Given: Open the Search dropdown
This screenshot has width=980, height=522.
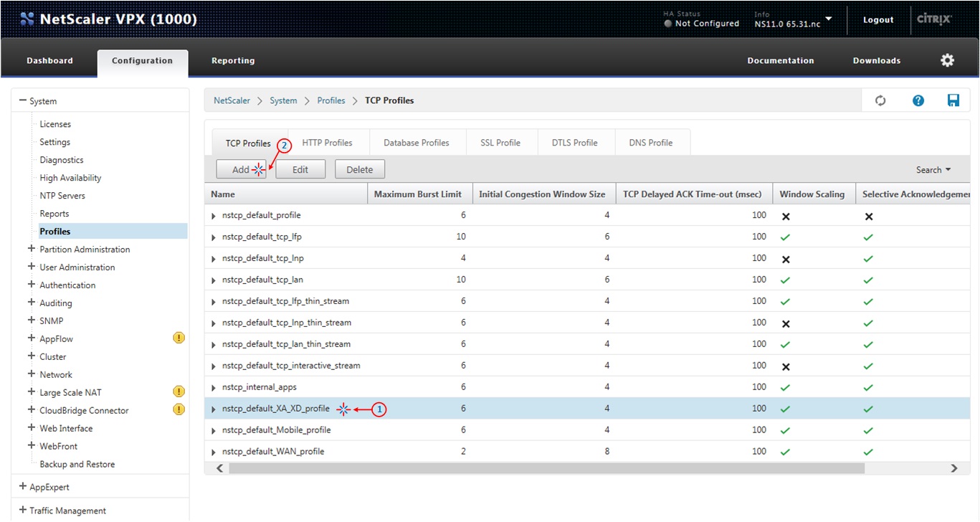Looking at the screenshot, I should pos(933,170).
